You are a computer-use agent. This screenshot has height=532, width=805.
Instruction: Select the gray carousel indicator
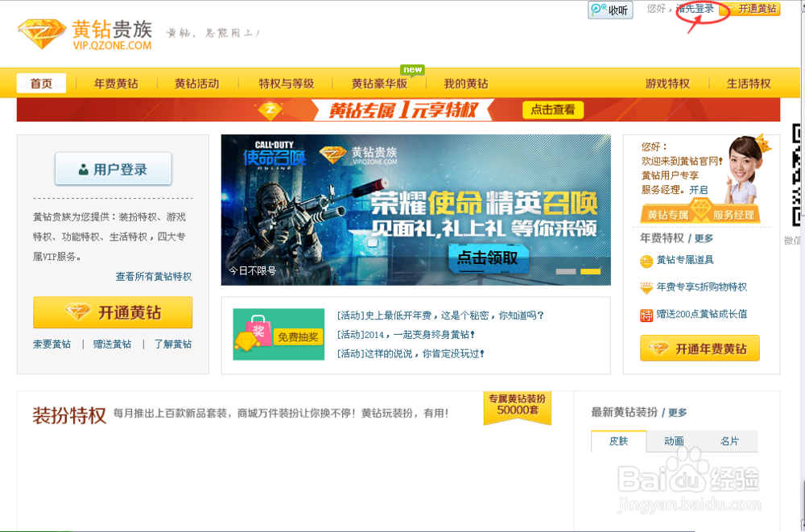click(566, 271)
